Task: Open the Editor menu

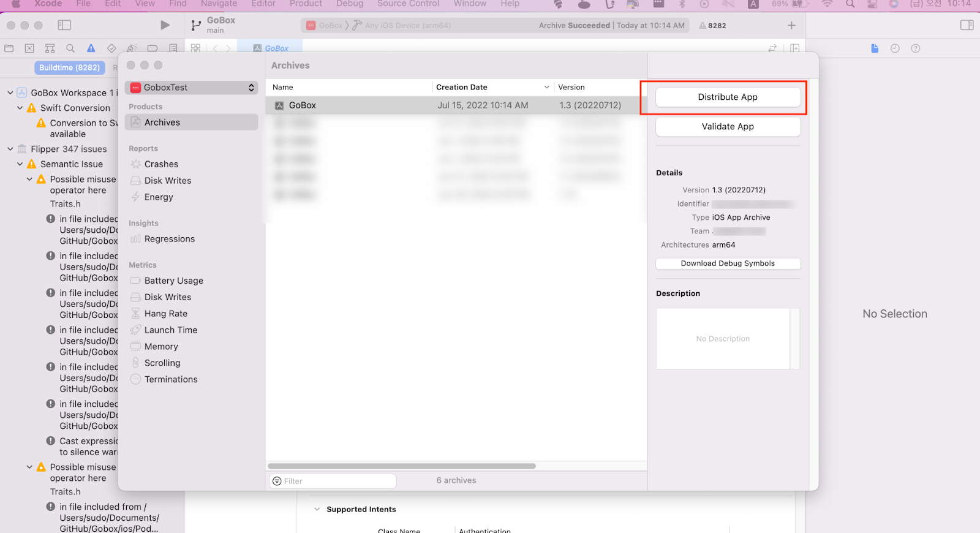Action: point(263,4)
